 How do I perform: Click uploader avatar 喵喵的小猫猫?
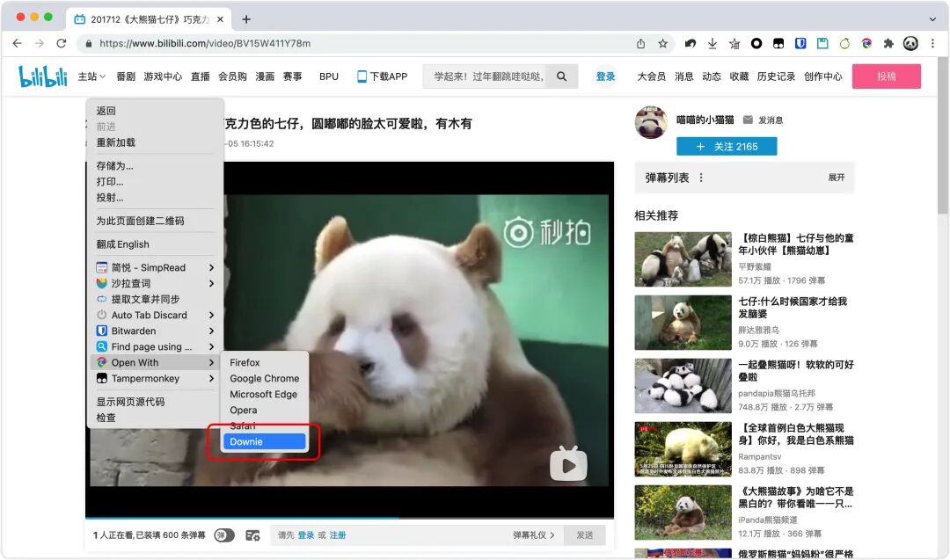[x=651, y=122]
